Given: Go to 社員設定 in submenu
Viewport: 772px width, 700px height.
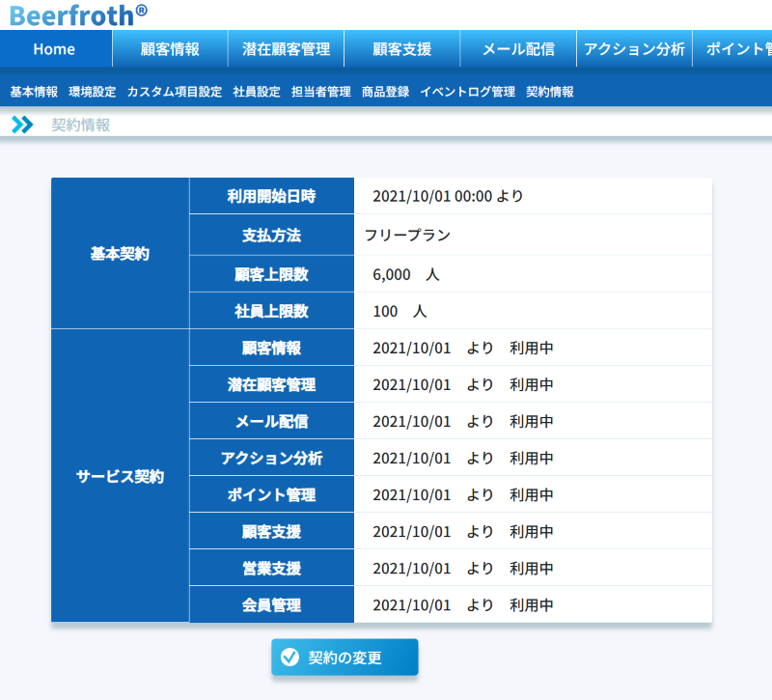Looking at the screenshot, I should pyautogui.click(x=257, y=92).
